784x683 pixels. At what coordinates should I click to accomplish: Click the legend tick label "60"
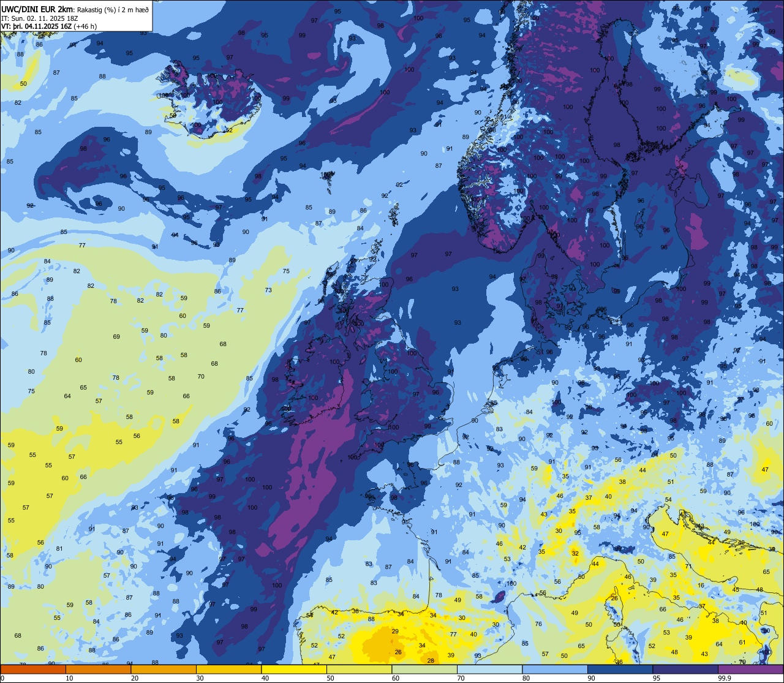click(396, 678)
